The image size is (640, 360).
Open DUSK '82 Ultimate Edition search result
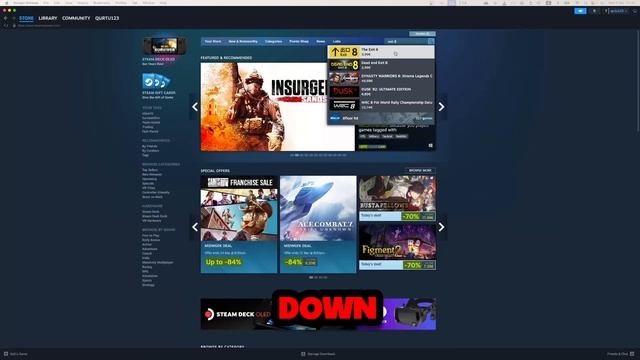click(381, 91)
